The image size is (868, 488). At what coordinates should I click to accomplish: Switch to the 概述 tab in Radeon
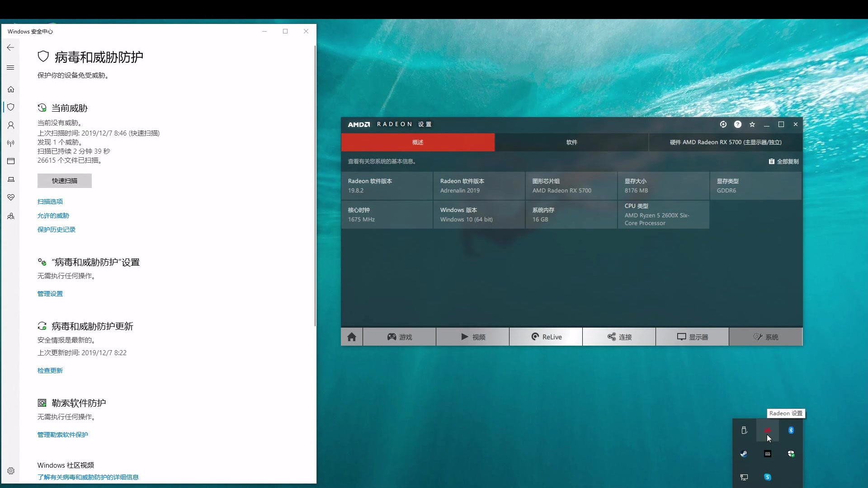[x=418, y=142]
